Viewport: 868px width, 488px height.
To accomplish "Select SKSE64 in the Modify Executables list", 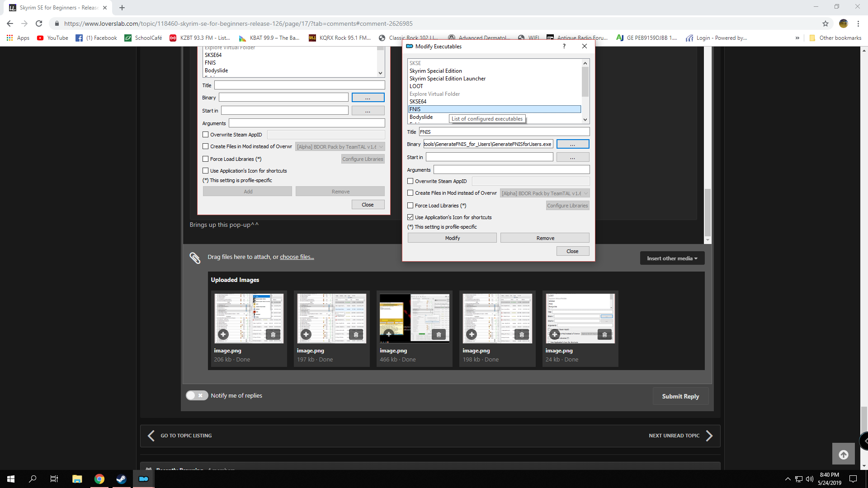I will [495, 102].
